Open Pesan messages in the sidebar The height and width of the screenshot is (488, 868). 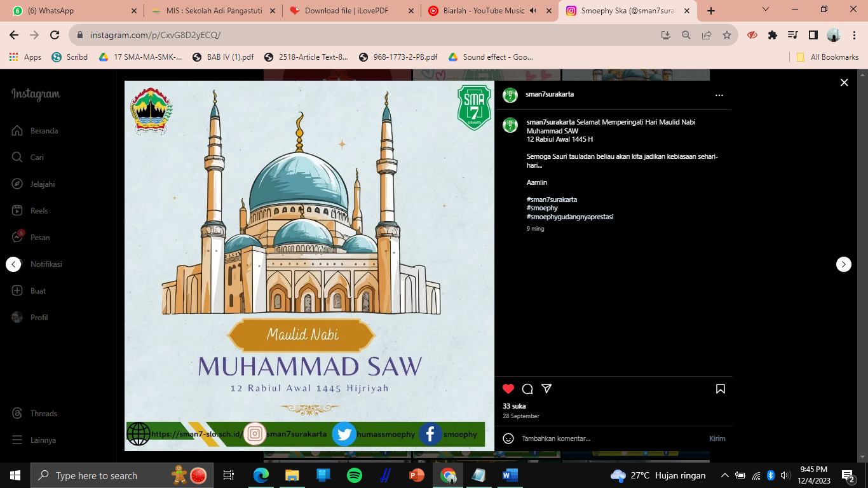pyautogui.click(x=39, y=238)
